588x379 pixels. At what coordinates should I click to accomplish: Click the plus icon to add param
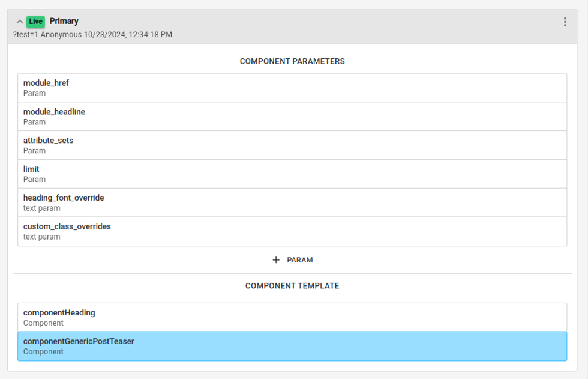pos(276,260)
